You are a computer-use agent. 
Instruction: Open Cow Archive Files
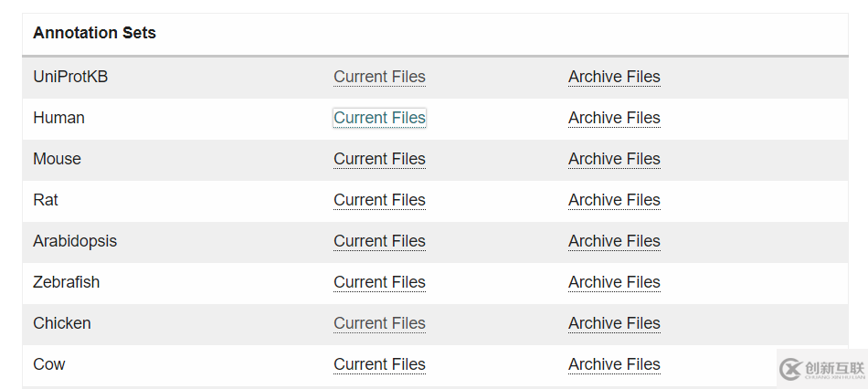click(614, 364)
